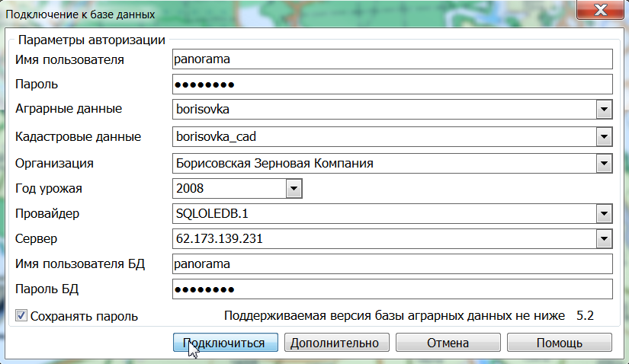This screenshot has width=629, height=364.
Task: Click the 62.173.139.231 server address text
Action: pyautogui.click(x=219, y=239)
